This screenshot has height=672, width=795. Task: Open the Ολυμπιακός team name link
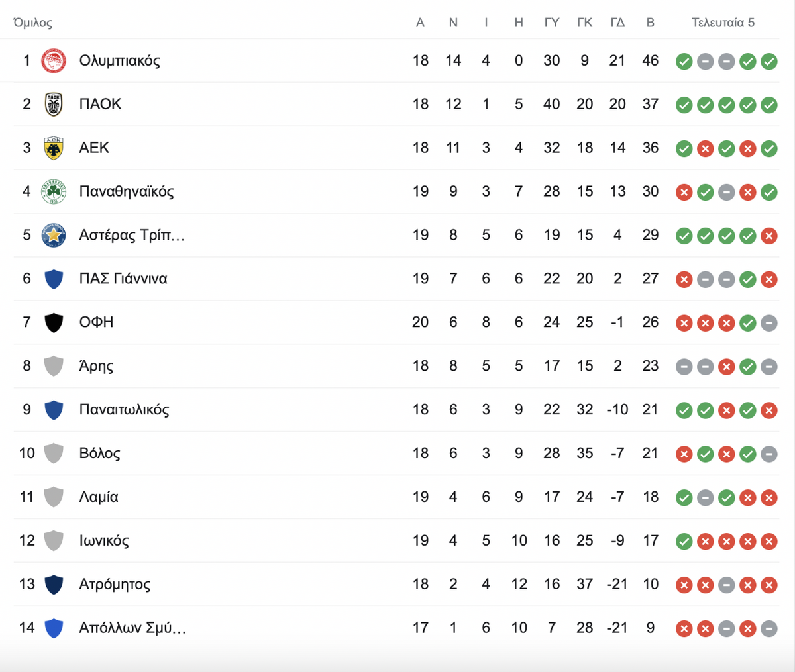[x=120, y=61]
